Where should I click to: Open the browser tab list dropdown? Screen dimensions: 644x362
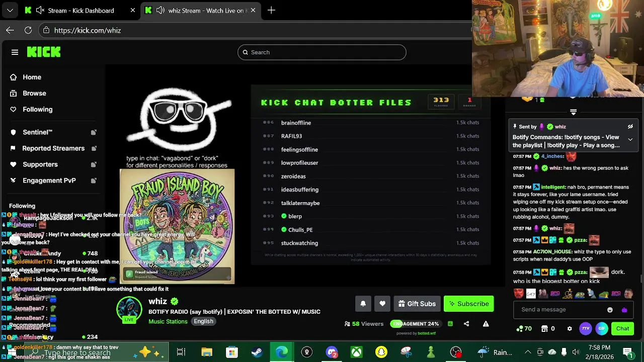[x=10, y=10]
